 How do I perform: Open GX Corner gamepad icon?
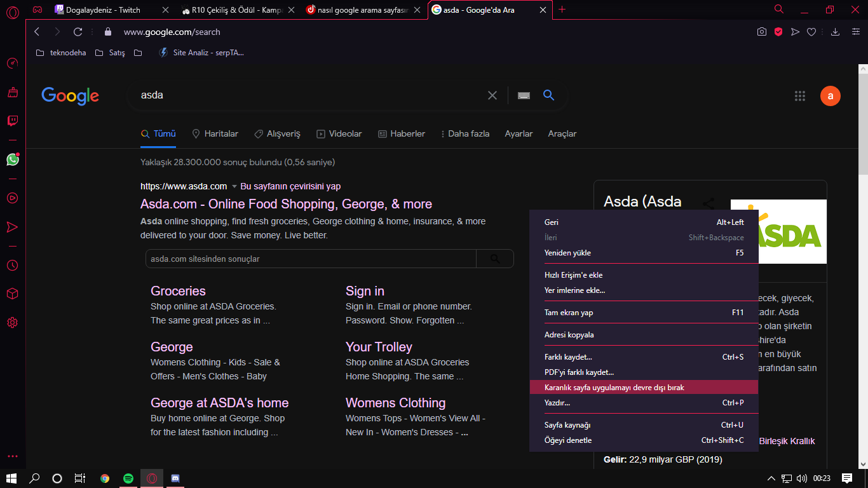coord(37,10)
